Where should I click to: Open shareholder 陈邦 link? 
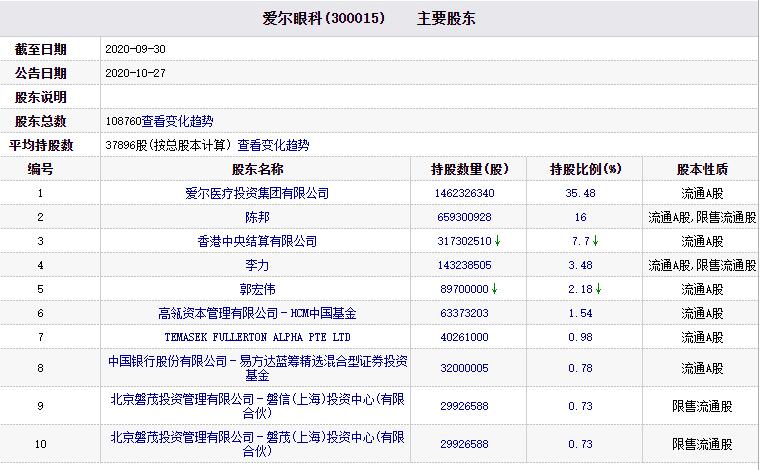(257, 217)
